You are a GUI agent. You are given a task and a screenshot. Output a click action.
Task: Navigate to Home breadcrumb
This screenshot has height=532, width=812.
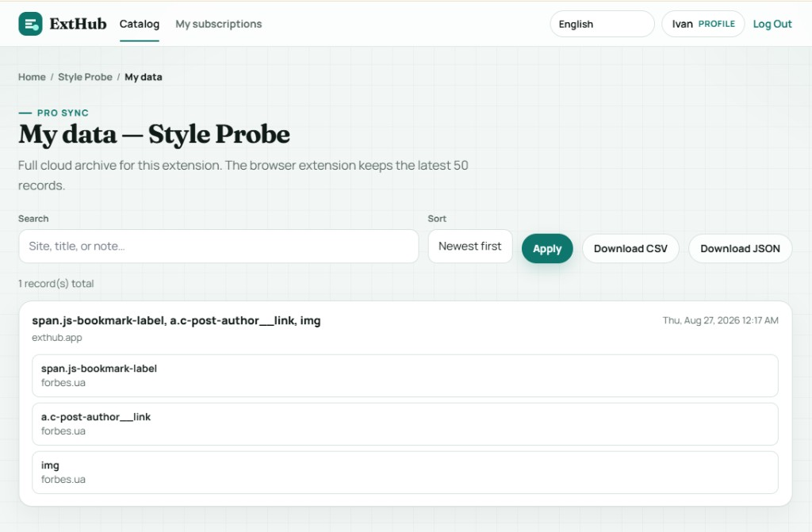pos(32,77)
